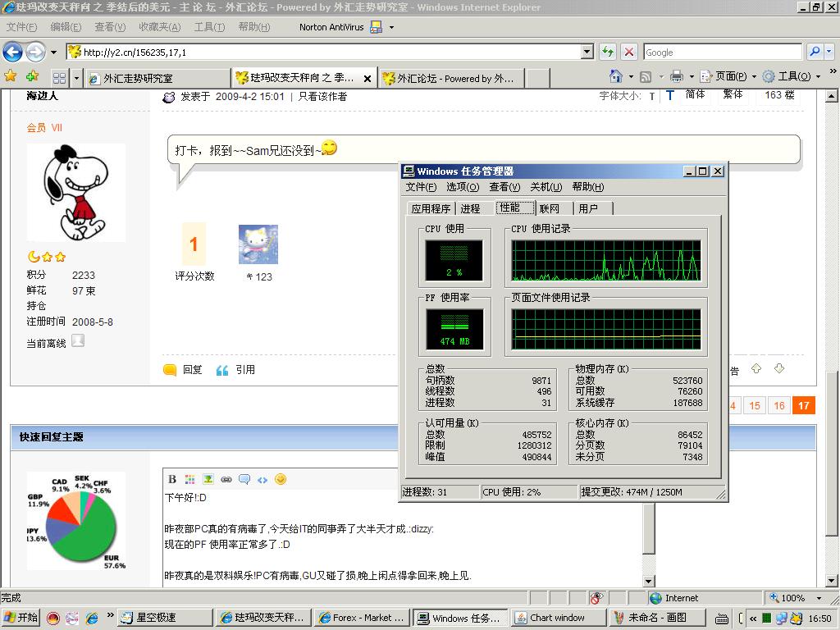
Task: Click inside the Google search box
Action: tap(723, 52)
